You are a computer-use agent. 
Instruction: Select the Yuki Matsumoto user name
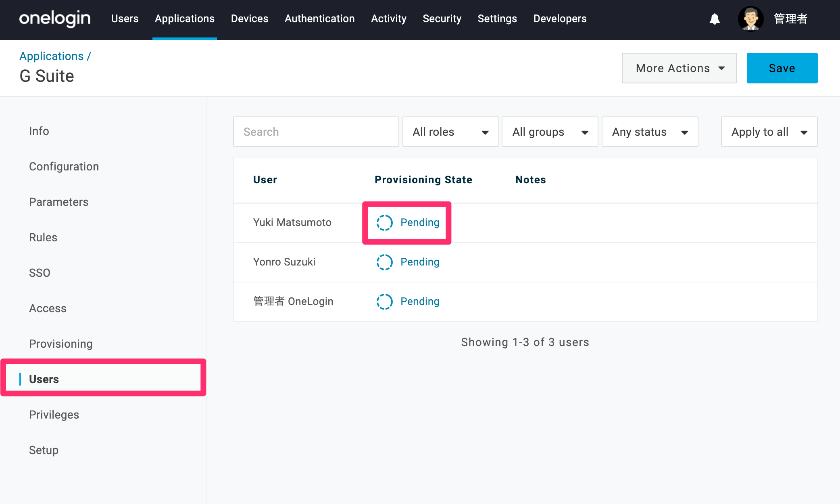[292, 222]
